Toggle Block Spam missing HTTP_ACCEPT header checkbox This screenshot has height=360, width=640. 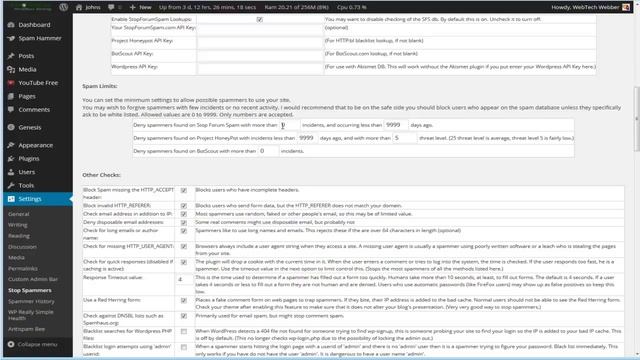[x=184, y=190]
